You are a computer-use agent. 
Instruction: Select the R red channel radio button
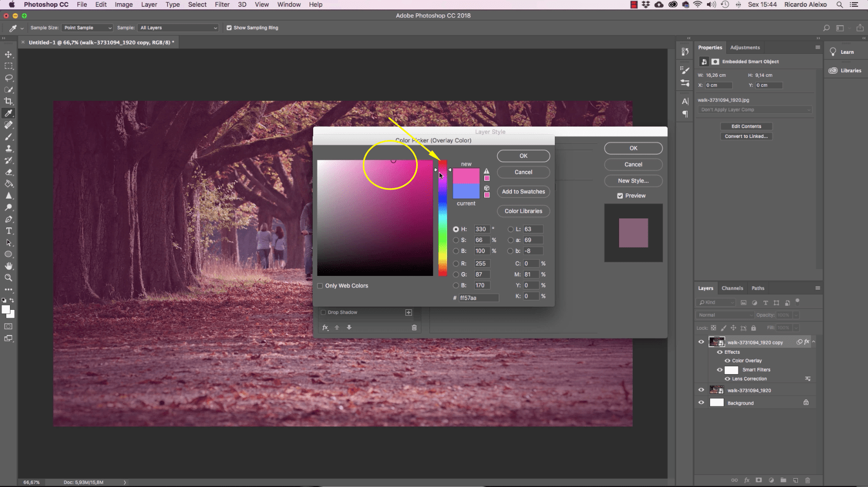(x=456, y=264)
